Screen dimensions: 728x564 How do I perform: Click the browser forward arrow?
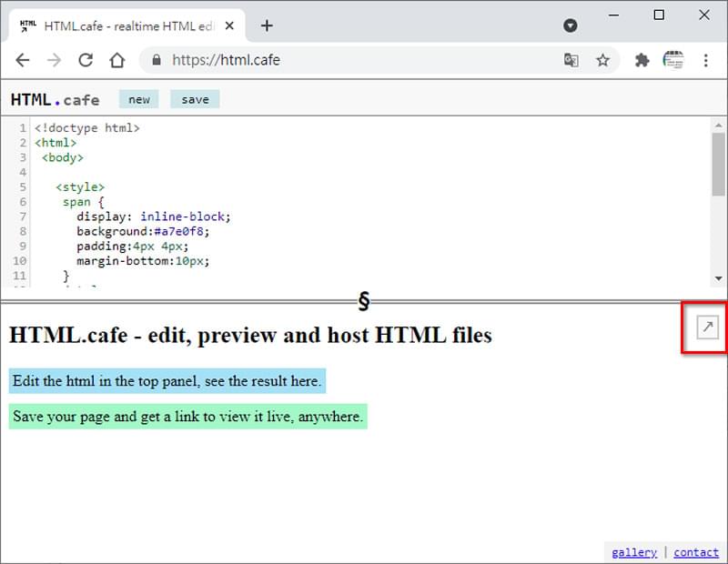pyautogui.click(x=54, y=60)
